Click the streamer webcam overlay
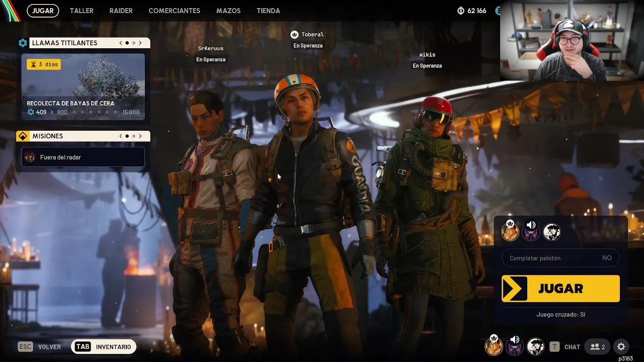Image resolution: width=644 pixels, height=362 pixels. tap(572, 41)
